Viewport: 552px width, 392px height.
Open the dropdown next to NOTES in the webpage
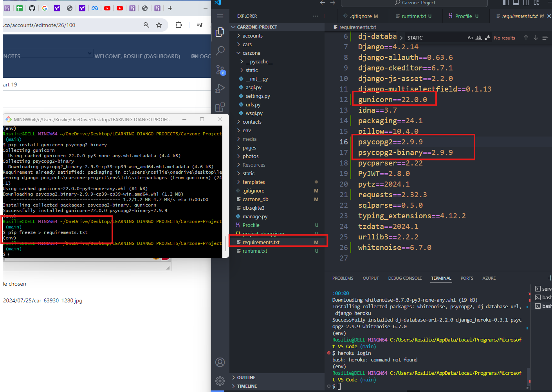click(90, 53)
